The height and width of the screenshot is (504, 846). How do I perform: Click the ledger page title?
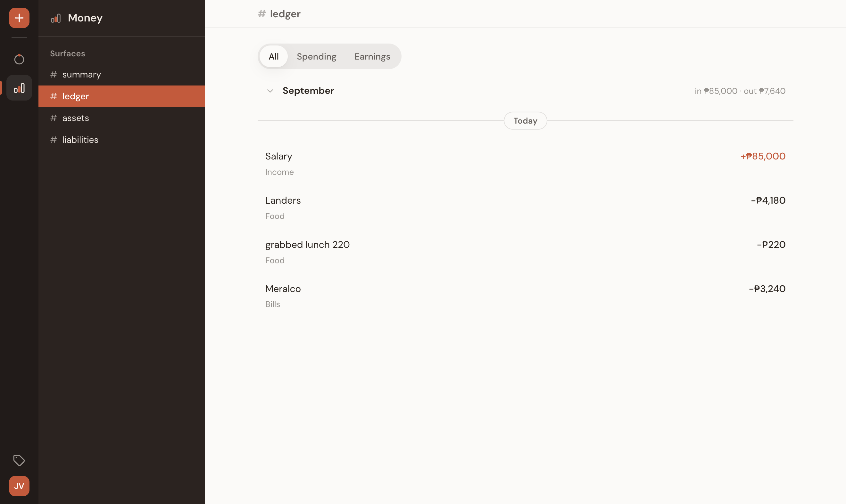pos(285,14)
